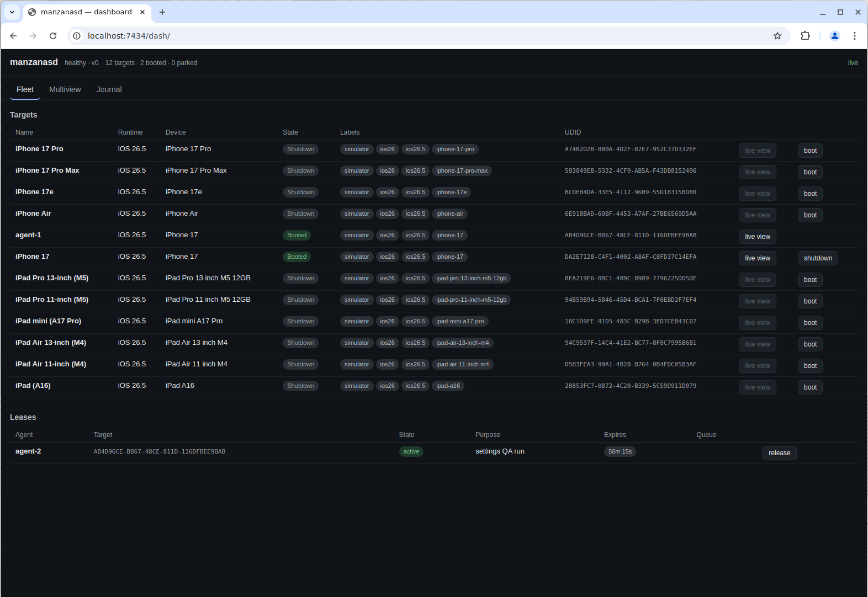This screenshot has width=868, height=597.
Task: Click the Expires column header in Leases
Action: pos(615,435)
